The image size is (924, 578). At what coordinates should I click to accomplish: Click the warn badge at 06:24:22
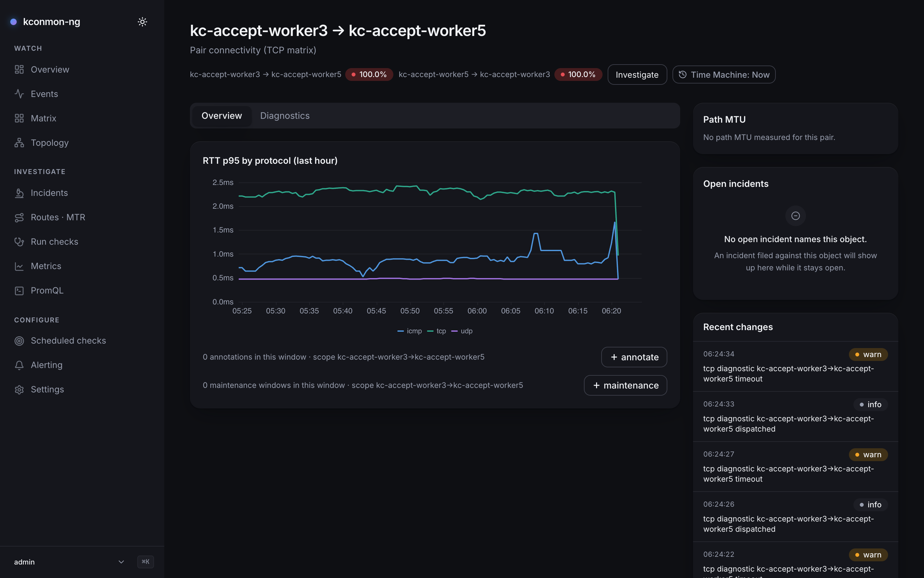click(x=868, y=555)
